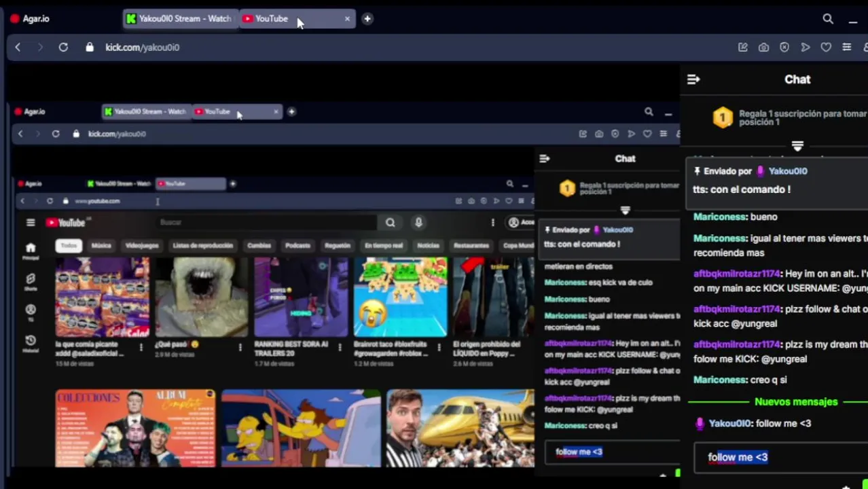Click the YouTube logo

click(x=67, y=223)
